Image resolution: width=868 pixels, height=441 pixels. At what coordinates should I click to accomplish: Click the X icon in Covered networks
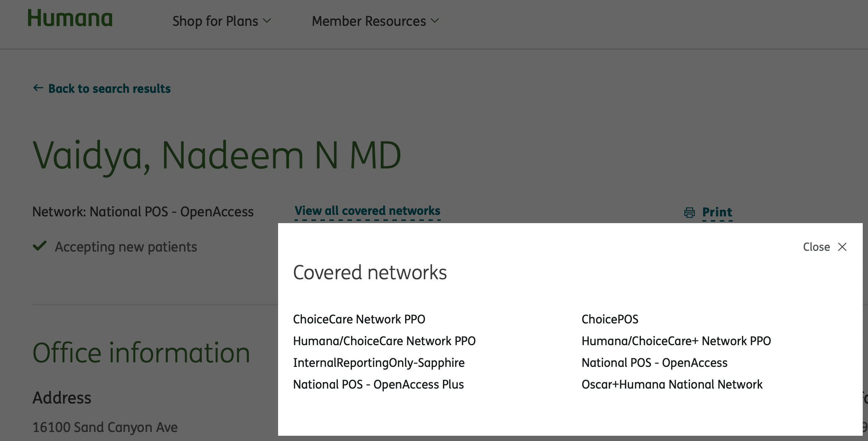(x=842, y=247)
